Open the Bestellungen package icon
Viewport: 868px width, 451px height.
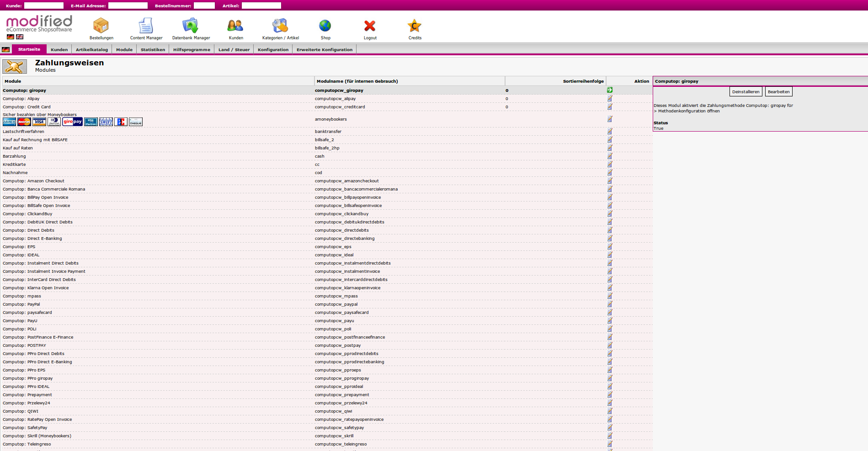coord(101,26)
